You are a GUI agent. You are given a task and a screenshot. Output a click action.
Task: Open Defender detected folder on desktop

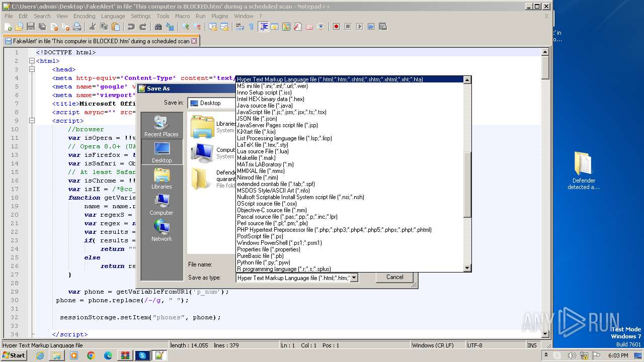tap(584, 171)
